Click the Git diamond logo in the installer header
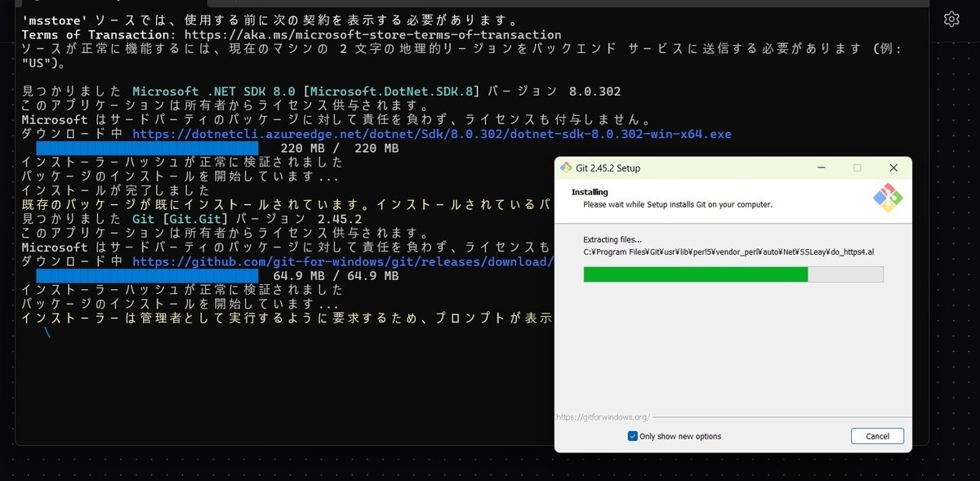The image size is (980, 481). (x=886, y=198)
